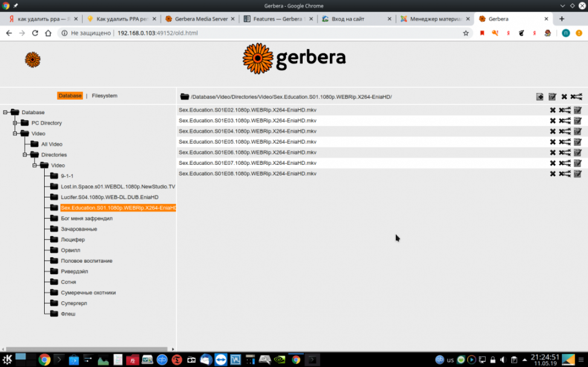Click the tree panel horizontal scrollbar
This screenshot has height=367, width=588.
[86, 349]
